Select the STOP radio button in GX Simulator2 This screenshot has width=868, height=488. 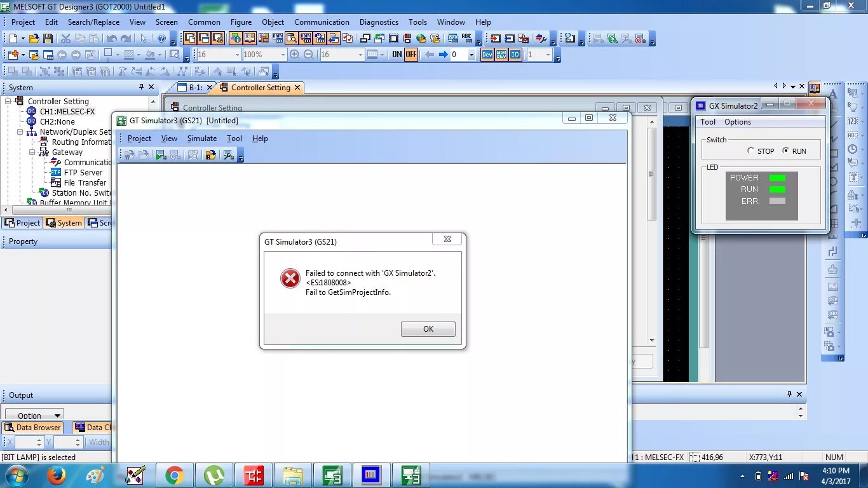pyautogui.click(x=750, y=151)
